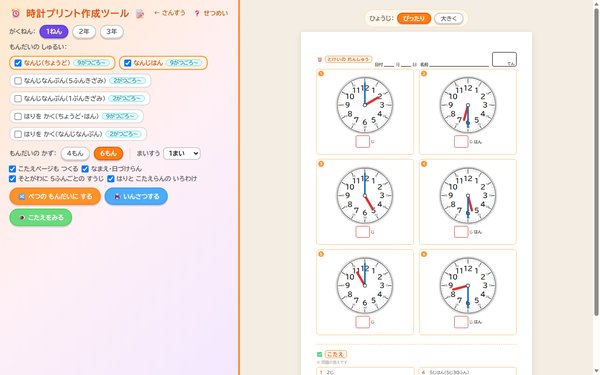Select grade 1ねん
The image size is (600, 375).
(54, 31)
